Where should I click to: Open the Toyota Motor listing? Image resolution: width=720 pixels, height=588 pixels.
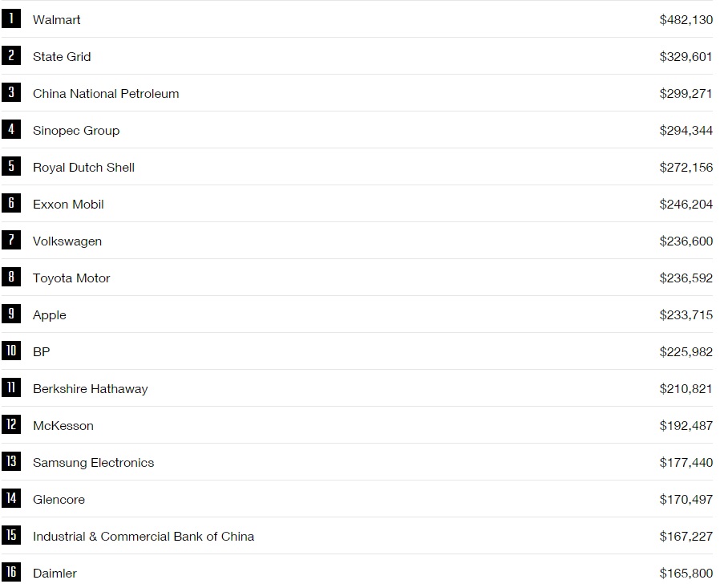click(71, 278)
